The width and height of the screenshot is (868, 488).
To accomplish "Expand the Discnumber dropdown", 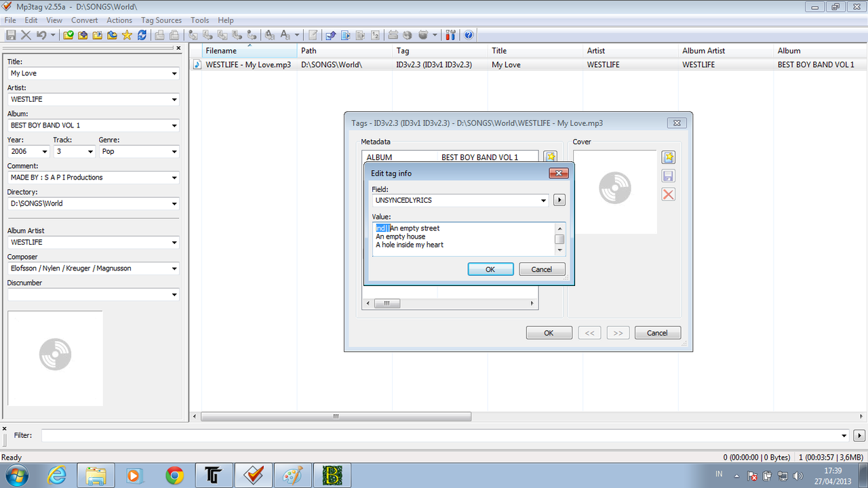I will 174,295.
